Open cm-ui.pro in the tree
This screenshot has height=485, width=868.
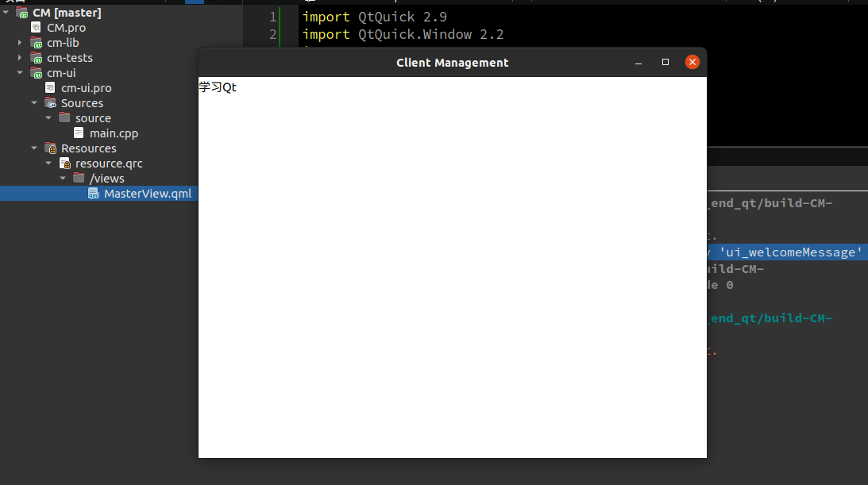point(87,88)
